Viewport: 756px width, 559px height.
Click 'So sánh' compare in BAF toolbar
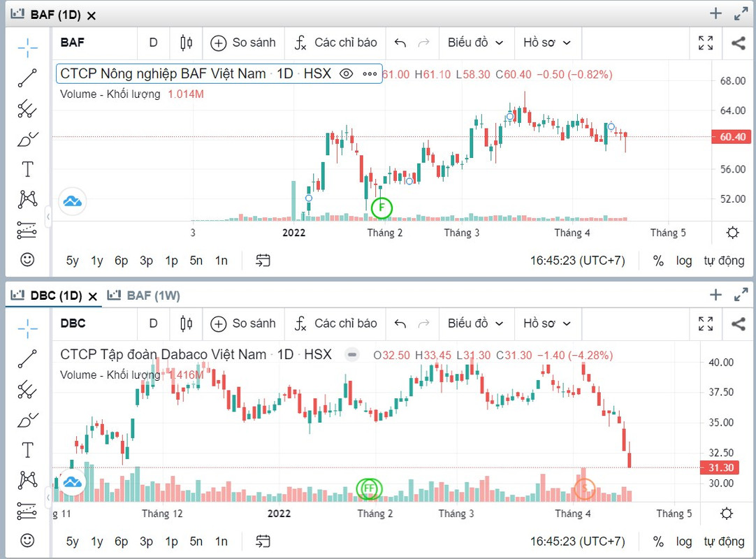tap(243, 43)
